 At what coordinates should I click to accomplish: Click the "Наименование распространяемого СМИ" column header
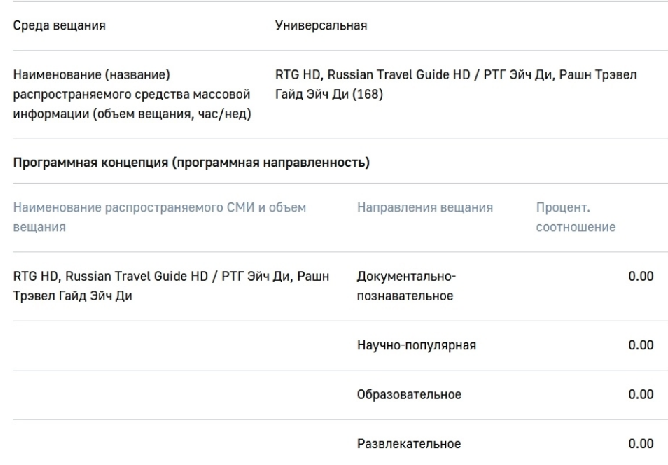[x=160, y=217]
